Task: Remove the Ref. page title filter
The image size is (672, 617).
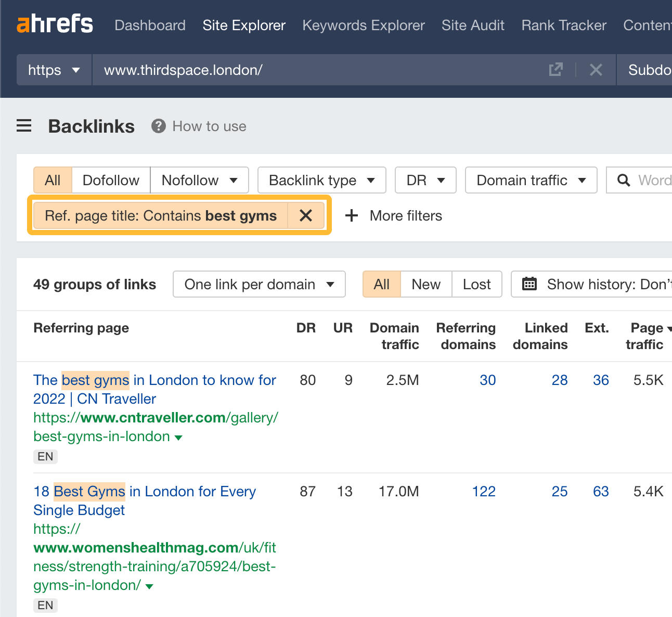Action: pos(306,215)
